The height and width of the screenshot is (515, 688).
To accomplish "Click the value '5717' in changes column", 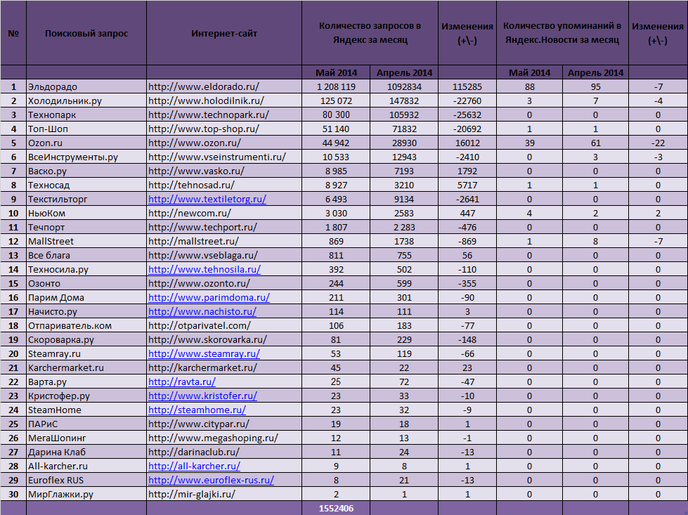I will 467,185.
